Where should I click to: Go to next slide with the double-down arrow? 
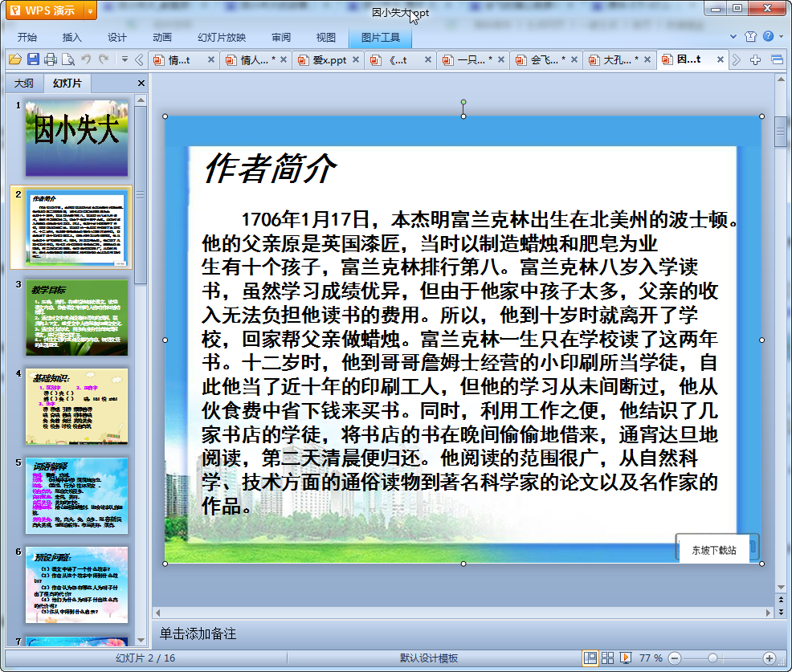[x=781, y=612]
